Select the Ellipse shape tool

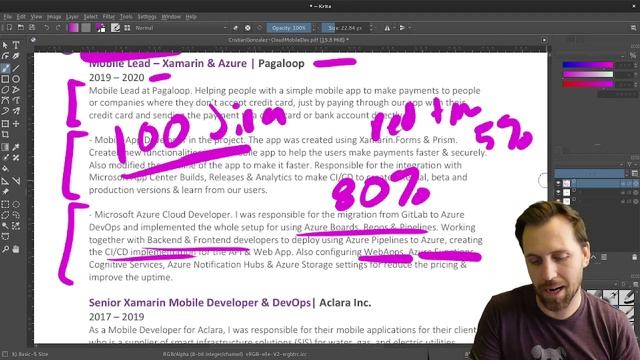(x=16, y=79)
